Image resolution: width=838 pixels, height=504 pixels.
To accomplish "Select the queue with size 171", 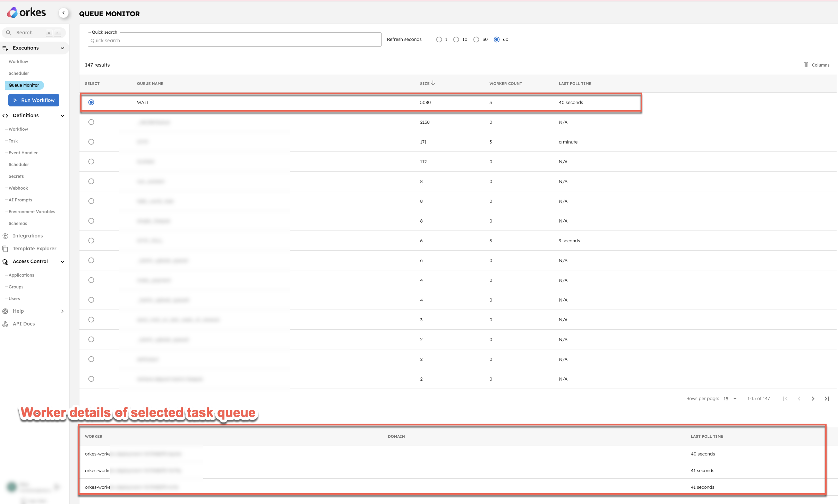I will (x=91, y=142).
